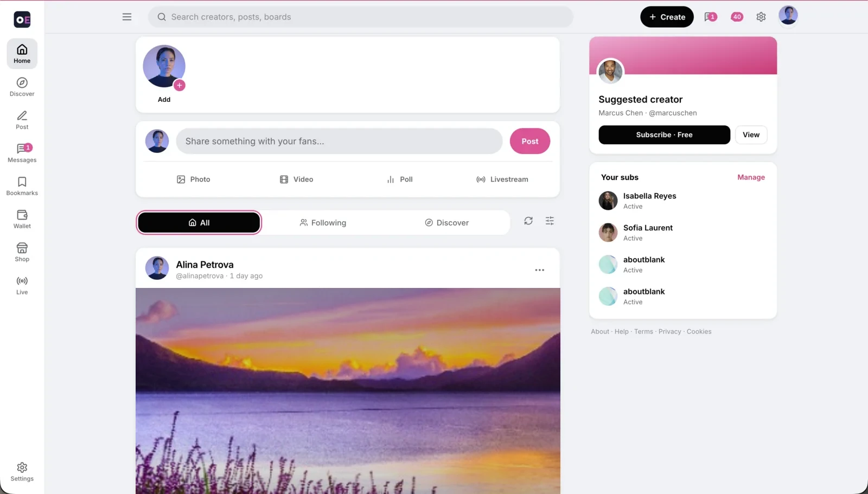Click the Create button in top bar

coord(667,17)
